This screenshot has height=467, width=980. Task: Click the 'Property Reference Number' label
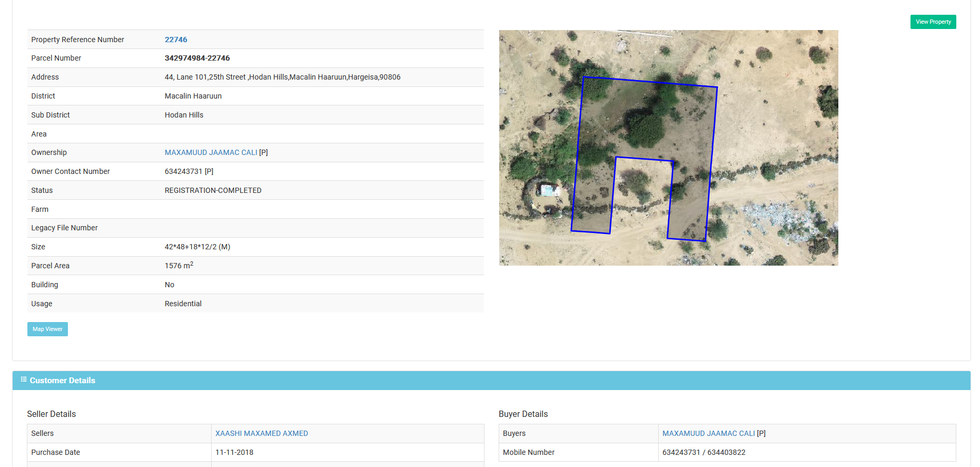pyautogui.click(x=78, y=40)
